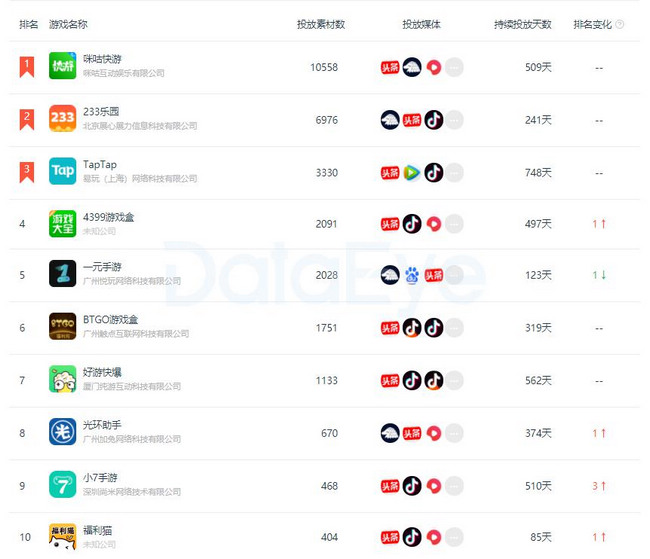Expand more media ellipsis in TapTap row
Viewport: 650px width, 559px height.
tap(454, 173)
